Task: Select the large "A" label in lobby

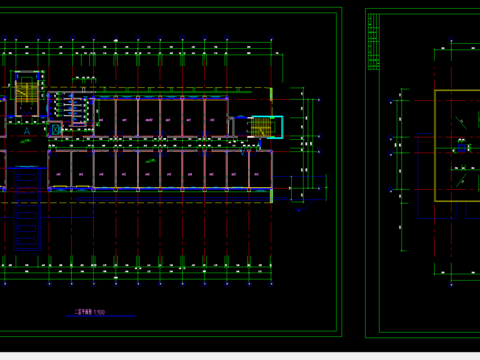Action: [27, 131]
